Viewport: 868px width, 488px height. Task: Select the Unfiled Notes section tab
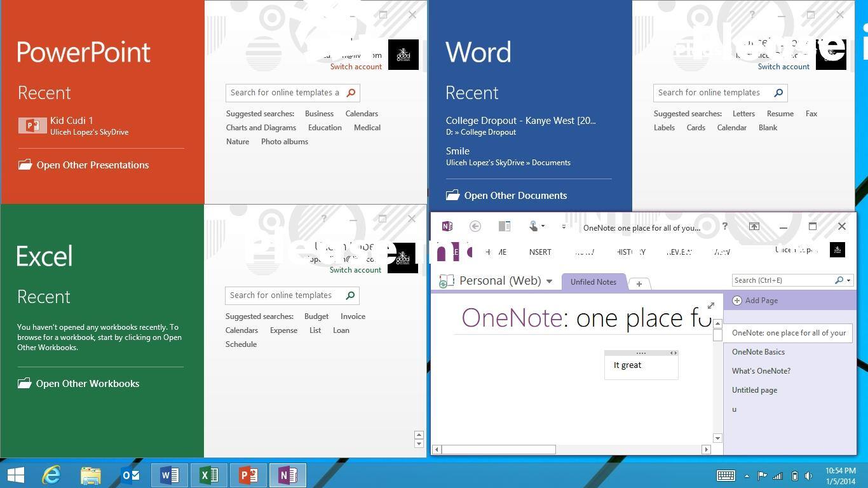point(593,282)
